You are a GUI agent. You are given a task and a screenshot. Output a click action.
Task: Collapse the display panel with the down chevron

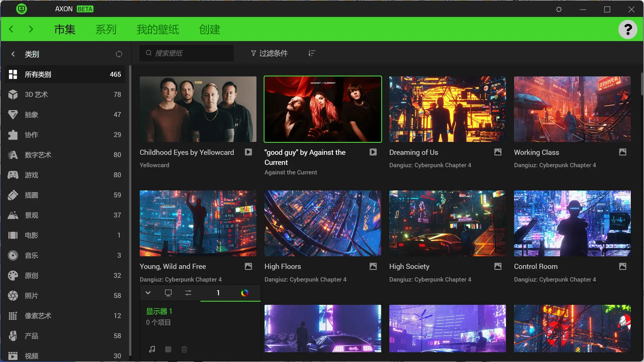coord(148,293)
